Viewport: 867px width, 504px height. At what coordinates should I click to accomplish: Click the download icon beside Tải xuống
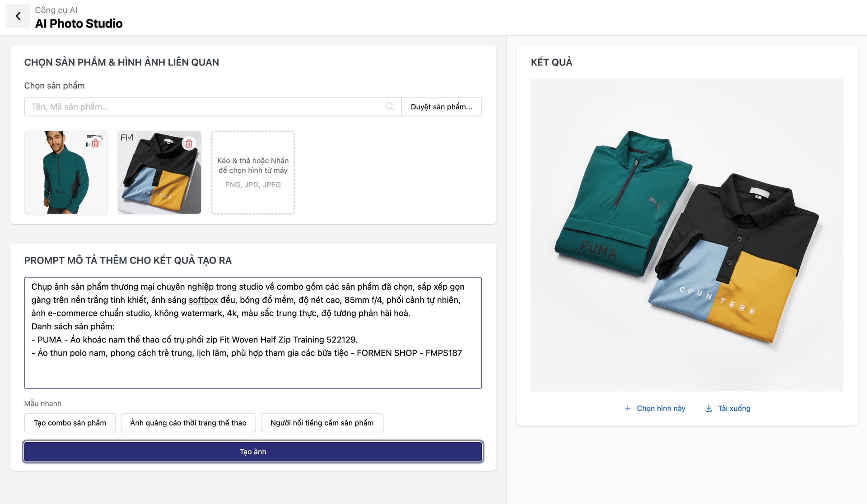[709, 408]
